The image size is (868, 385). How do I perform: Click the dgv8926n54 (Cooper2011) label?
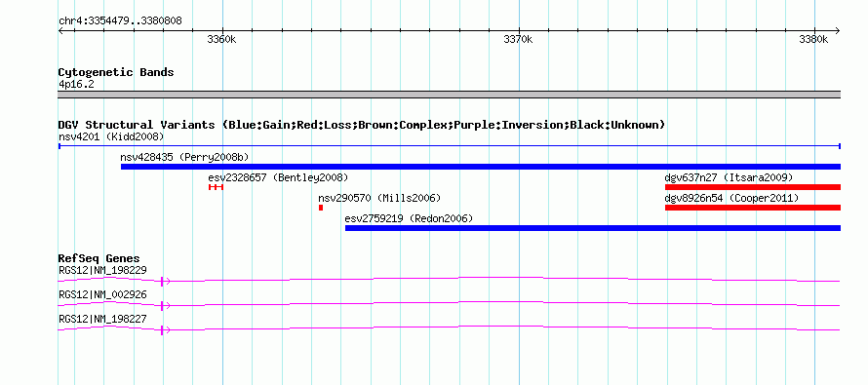(x=731, y=198)
